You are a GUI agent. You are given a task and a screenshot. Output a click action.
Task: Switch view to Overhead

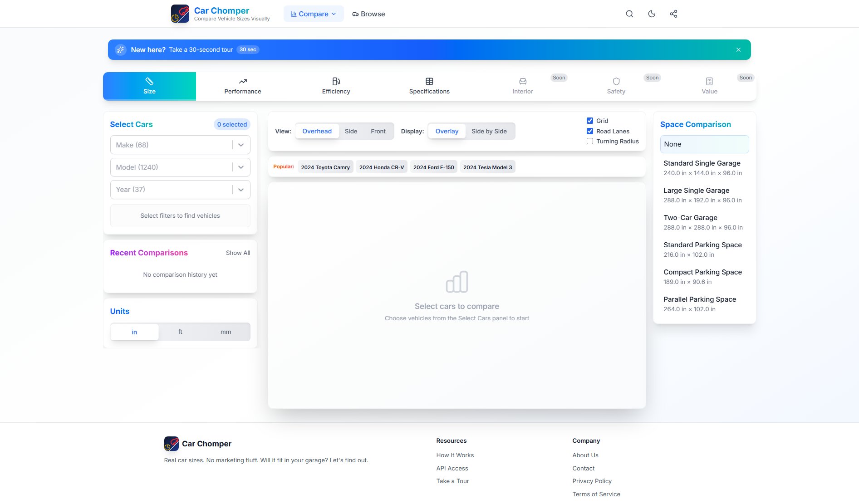coord(317,131)
